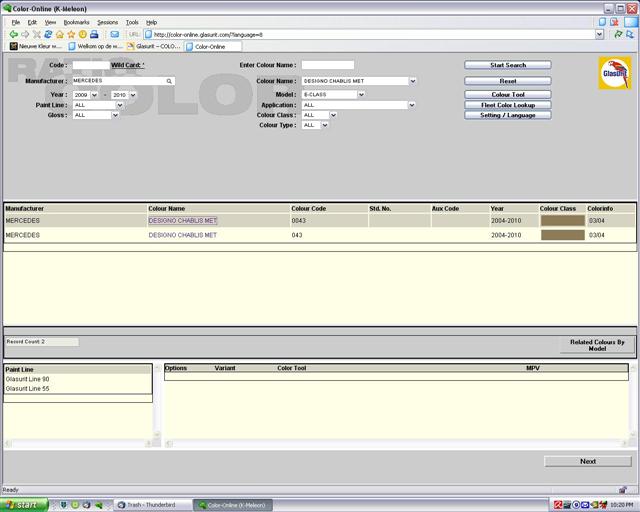Screen dimensions: 640x512
Task: Open the Paint Line dropdown
Action: [120, 105]
